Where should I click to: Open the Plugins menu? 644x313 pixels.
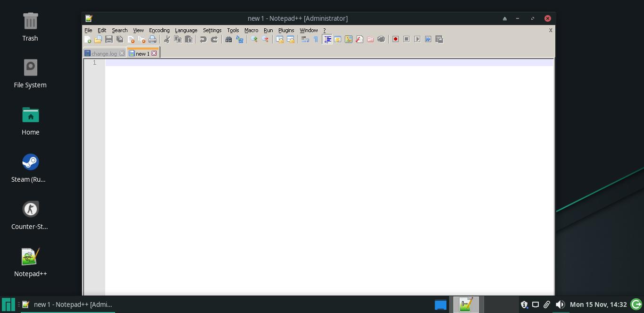(x=286, y=30)
